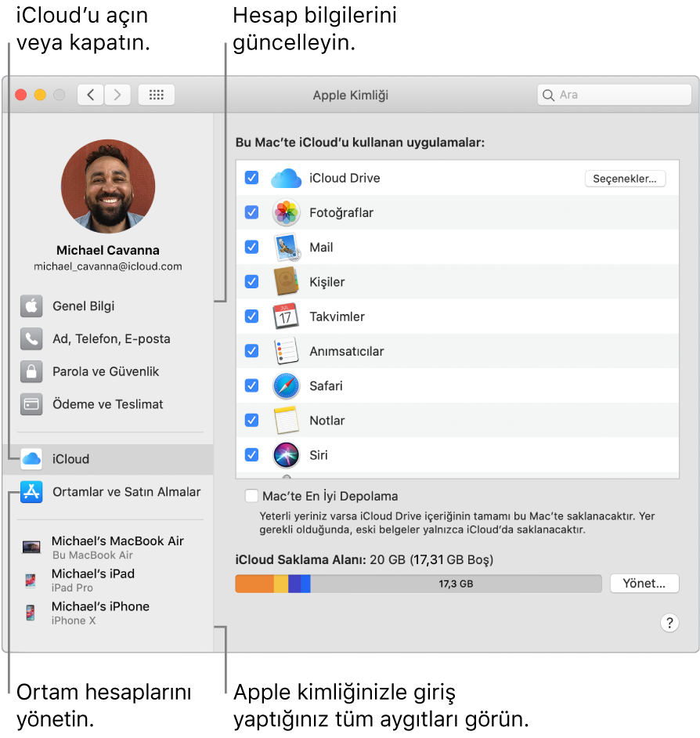This screenshot has height=738, width=700.
Task: Click the Mail app icon
Action: [x=286, y=247]
